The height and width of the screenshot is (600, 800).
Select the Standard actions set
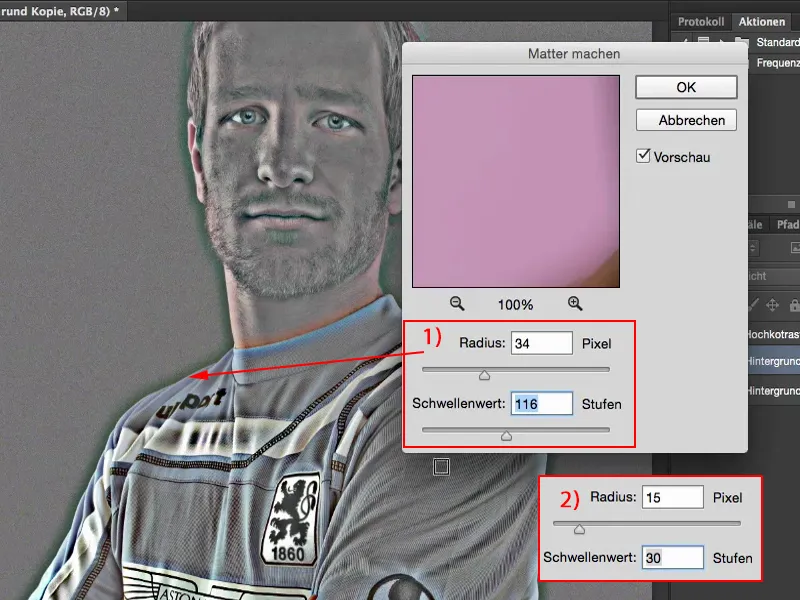coord(778,42)
